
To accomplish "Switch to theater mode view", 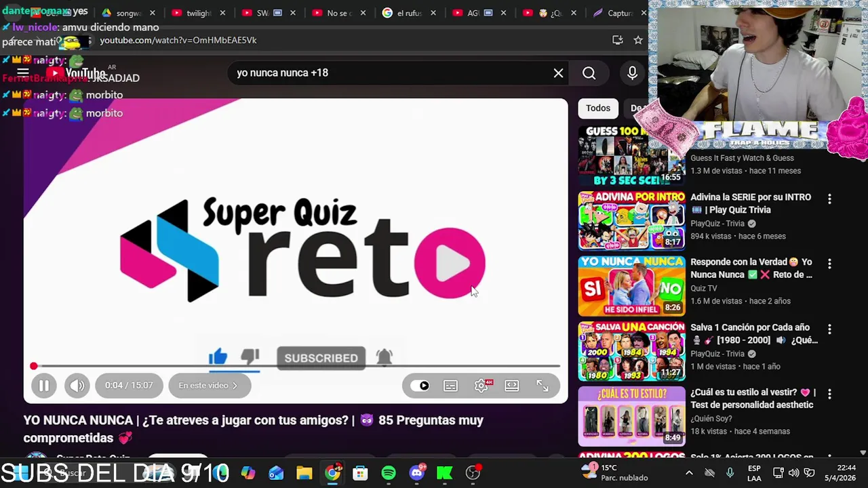I will click(x=512, y=386).
